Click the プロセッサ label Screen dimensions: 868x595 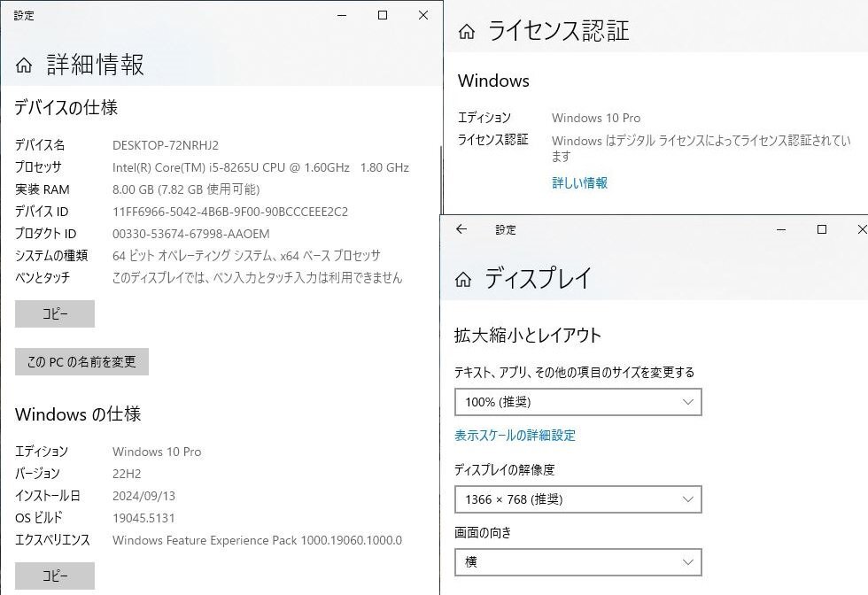38,167
